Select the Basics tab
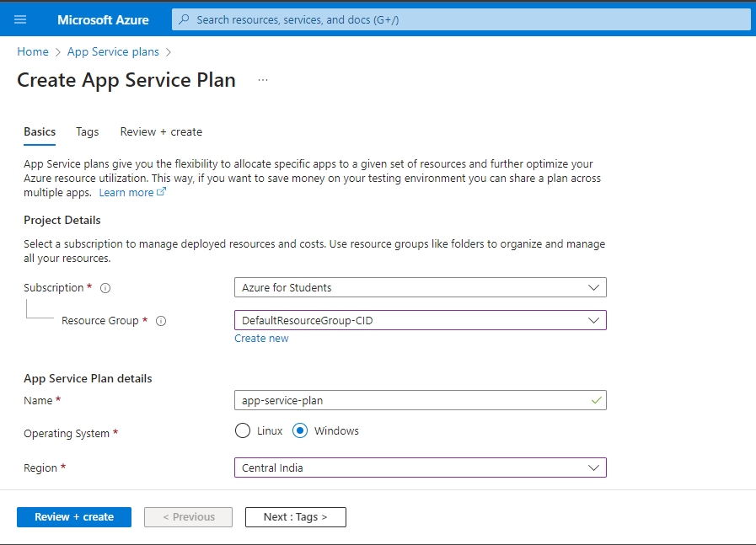The width and height of the screenshot is (756, 545). 40,131
